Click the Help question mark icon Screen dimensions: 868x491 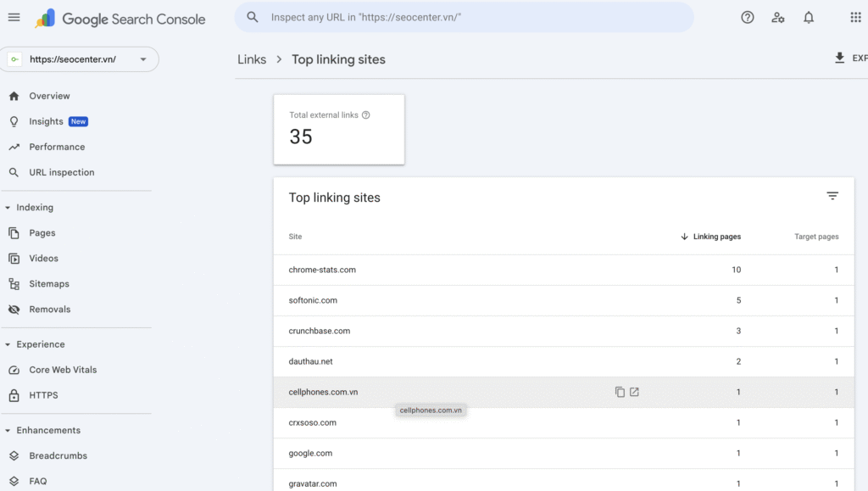[x=747, y=18]
